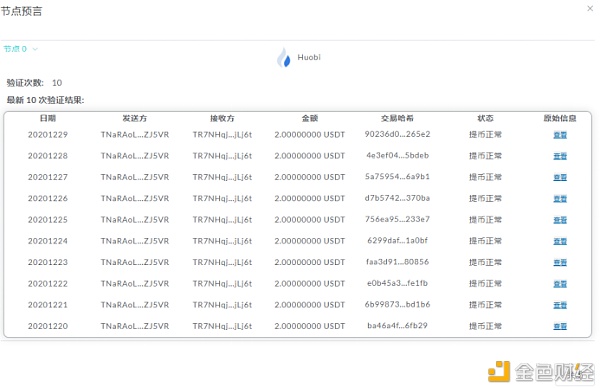Click the 日期 column header
The height and width of the screenshot is (388, 600).
pos(48,118)
